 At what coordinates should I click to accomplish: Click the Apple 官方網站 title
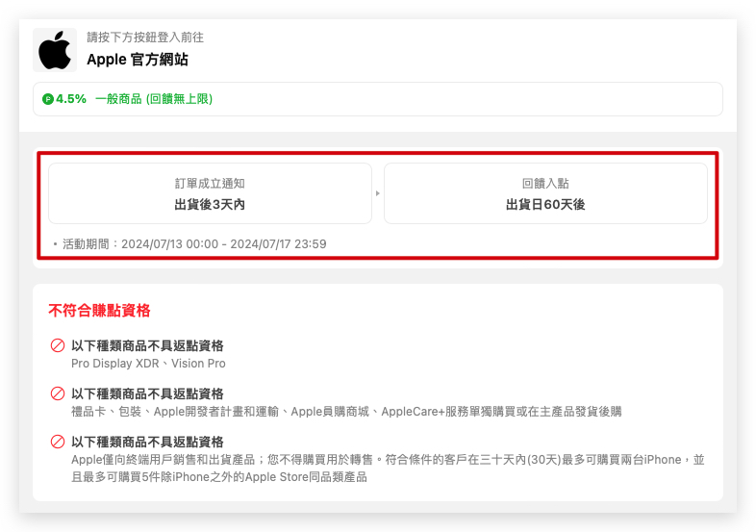(138, 60)
